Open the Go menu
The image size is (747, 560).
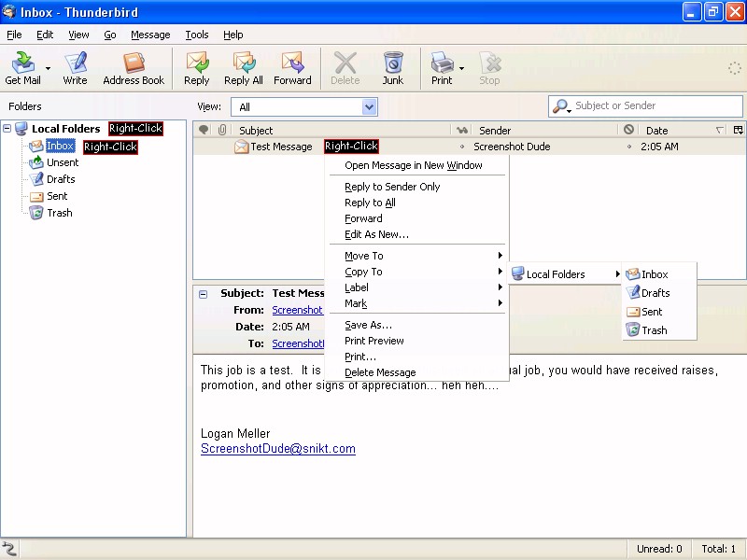[x=110, y=35]
